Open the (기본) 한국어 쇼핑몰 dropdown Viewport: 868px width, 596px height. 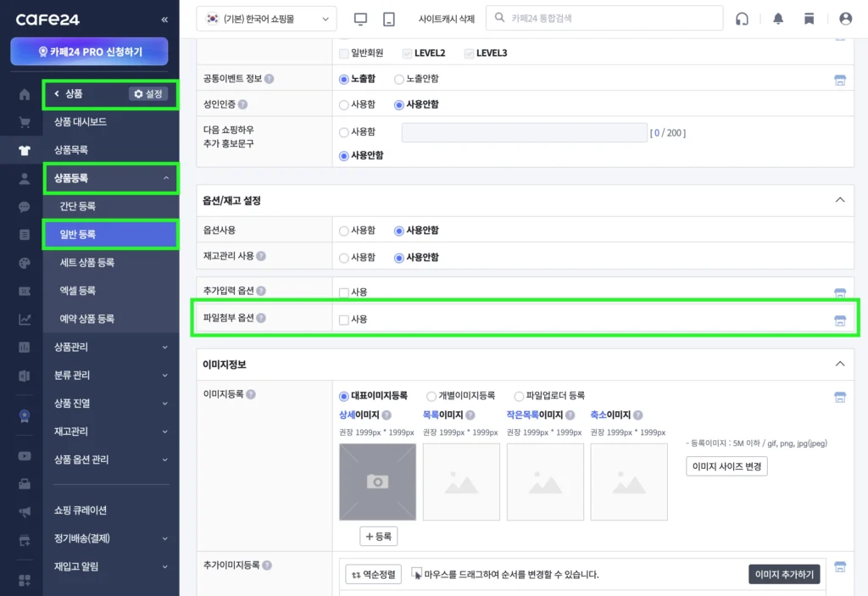pos(267,17)
